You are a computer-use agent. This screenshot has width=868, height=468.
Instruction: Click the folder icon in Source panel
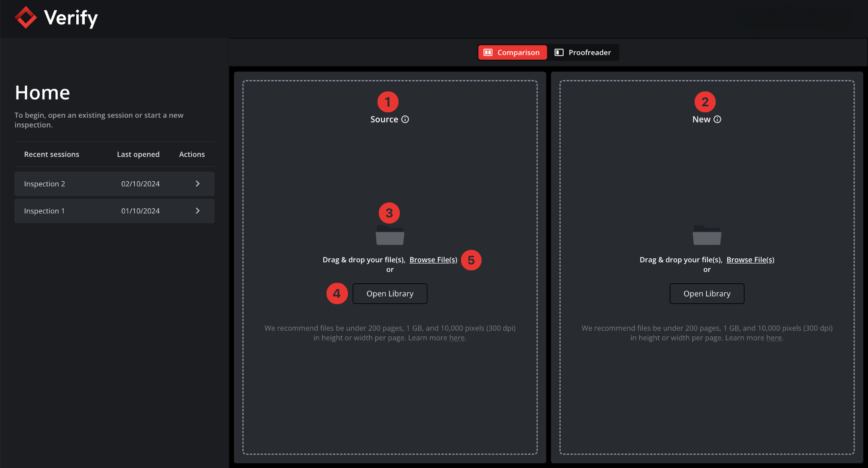(x=390, y=235)
